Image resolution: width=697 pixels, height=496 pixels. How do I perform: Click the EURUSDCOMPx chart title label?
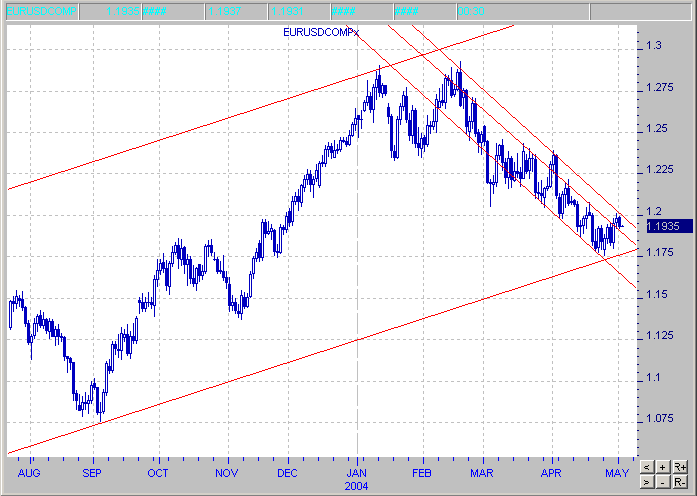click(320, 33)
